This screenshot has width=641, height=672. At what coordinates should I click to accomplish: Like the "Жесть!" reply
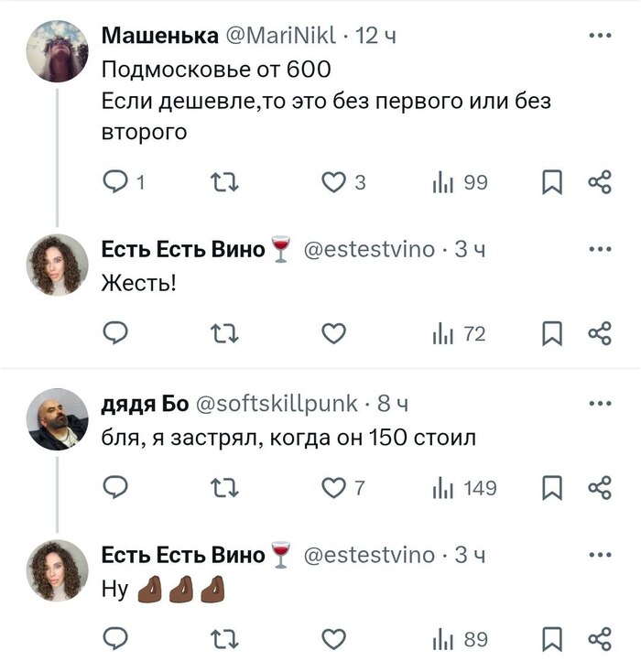click(x=334, y=334)
